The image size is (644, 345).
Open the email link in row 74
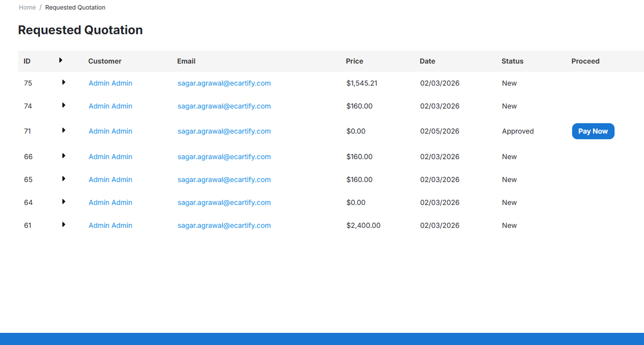coord(224,106)
